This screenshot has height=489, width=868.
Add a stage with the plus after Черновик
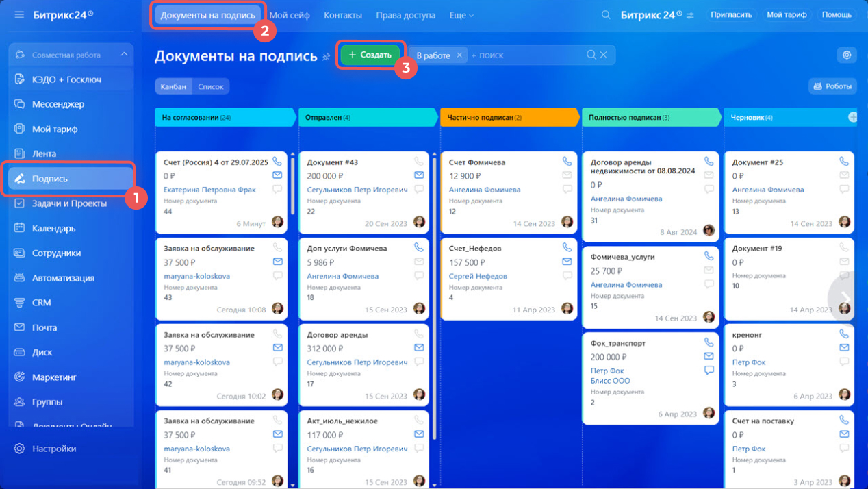pyautogui.click(x=853, y=117)
